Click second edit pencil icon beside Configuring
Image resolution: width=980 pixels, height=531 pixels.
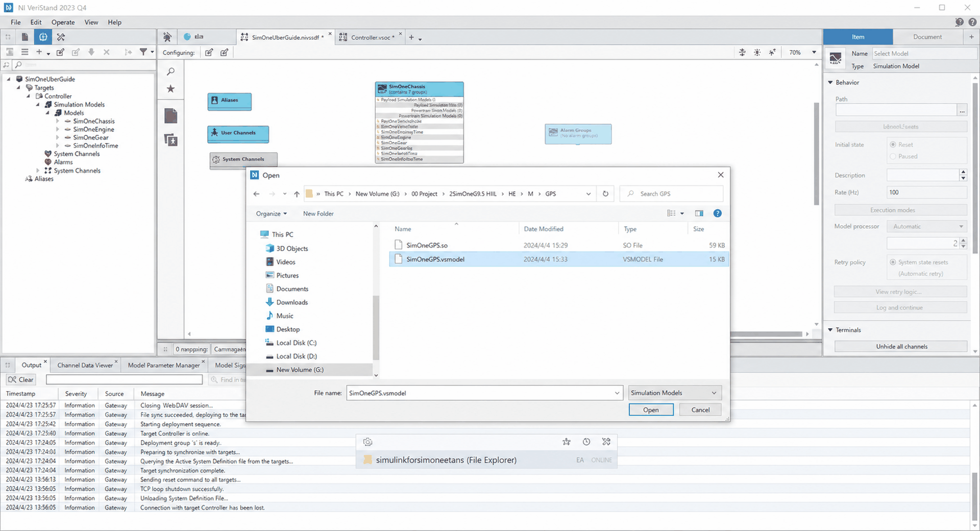[224, 53]
